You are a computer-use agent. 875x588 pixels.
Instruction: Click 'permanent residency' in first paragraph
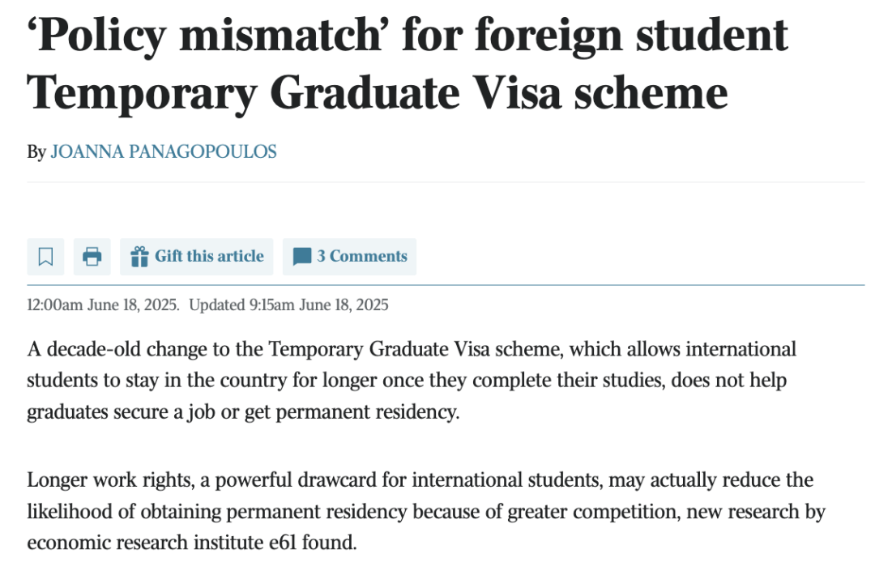click(x=367, y=411)
